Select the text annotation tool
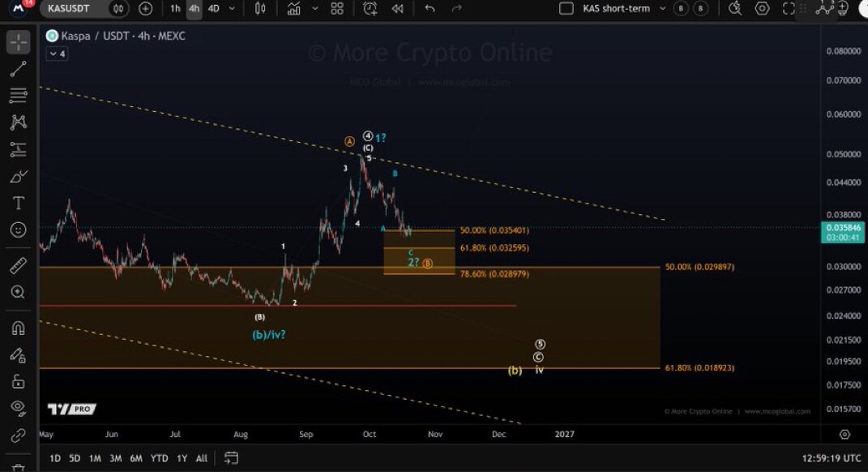 coord(19,204)
